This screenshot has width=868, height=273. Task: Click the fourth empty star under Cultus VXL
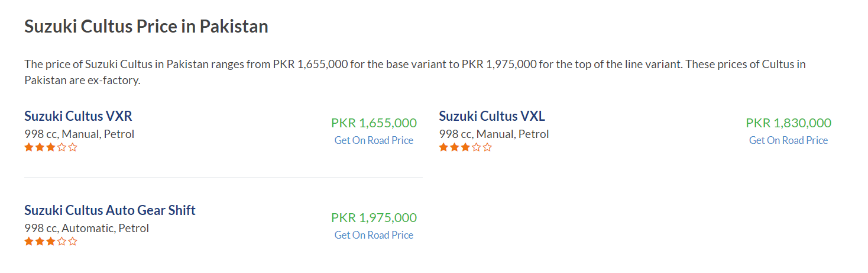click(x=477, y=147)
